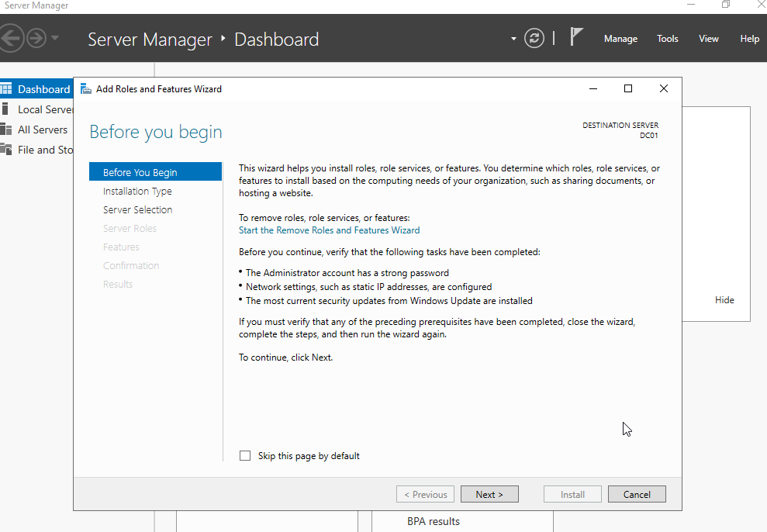Screen dimensions: 767x532
Task: Click 'Network settings, such as static IP addresses' bullet
Action: tap(369, 287)
